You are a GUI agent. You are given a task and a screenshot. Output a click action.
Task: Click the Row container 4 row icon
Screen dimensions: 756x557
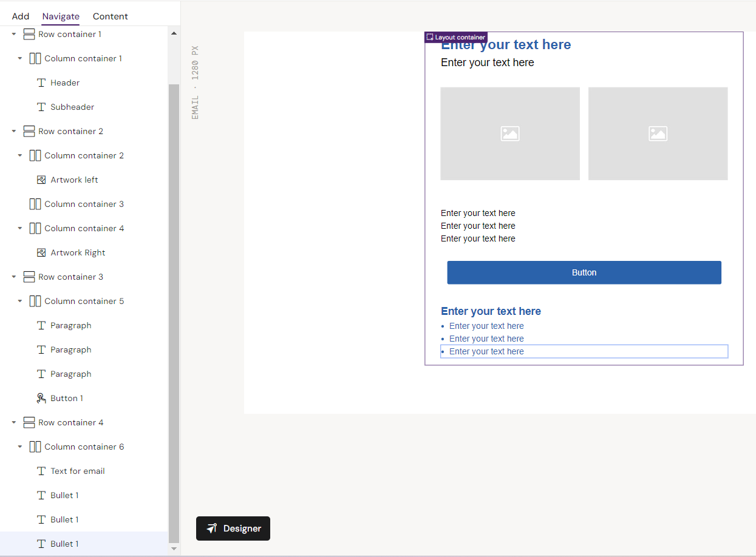(29, 423)
